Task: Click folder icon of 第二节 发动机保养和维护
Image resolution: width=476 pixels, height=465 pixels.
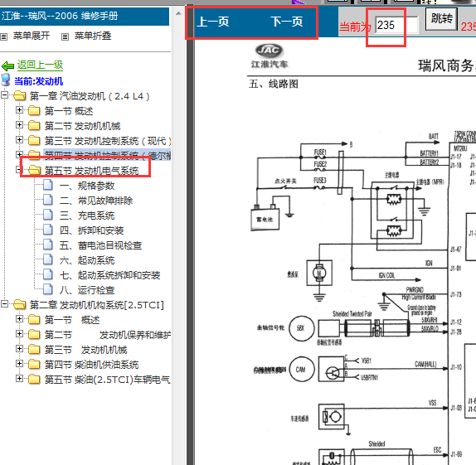Action: [34, 334]
